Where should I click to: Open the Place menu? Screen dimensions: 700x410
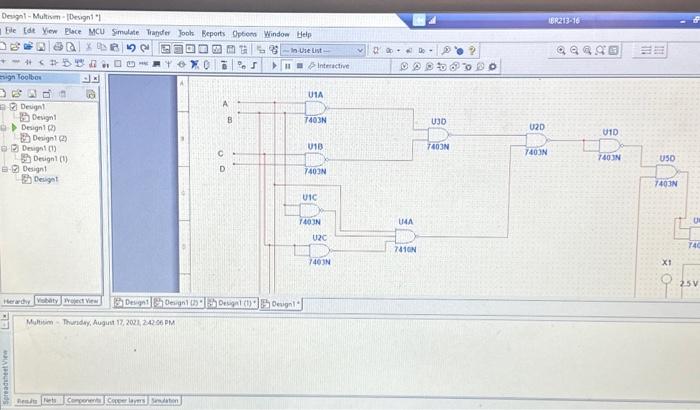[x=73, y=31]
